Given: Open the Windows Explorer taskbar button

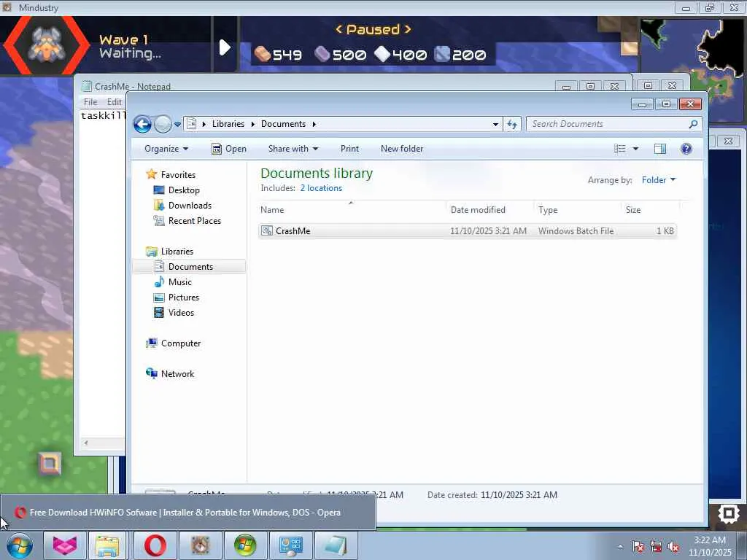Looking at the screenshot, I should 108,545.
